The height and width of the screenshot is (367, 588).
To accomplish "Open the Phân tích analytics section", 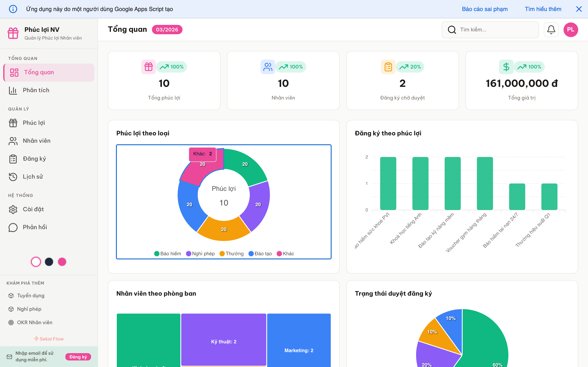I will pos(36,90).
